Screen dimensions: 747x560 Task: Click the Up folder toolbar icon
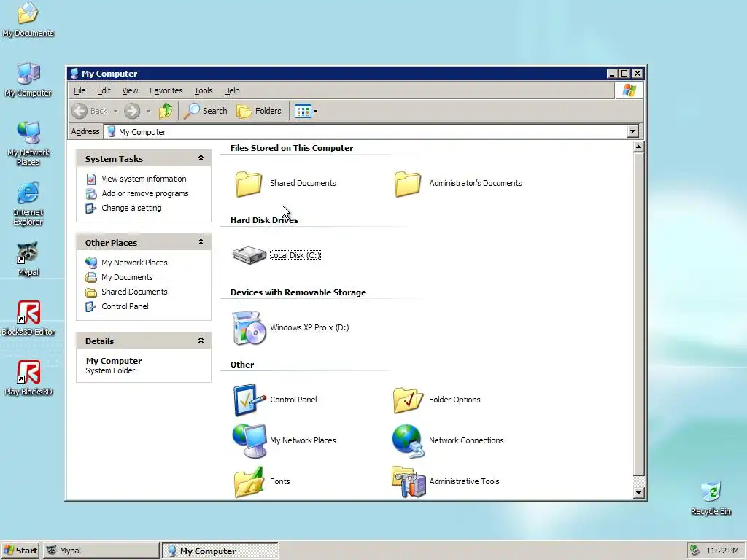[166, 111]
